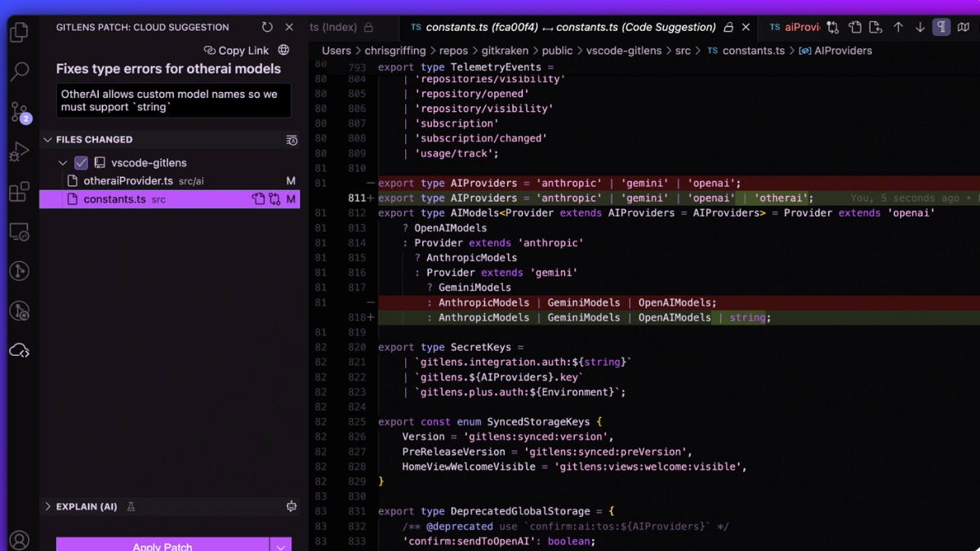
Task: Click the 'usage/track' string on line 809
Action: click(454, 153)
